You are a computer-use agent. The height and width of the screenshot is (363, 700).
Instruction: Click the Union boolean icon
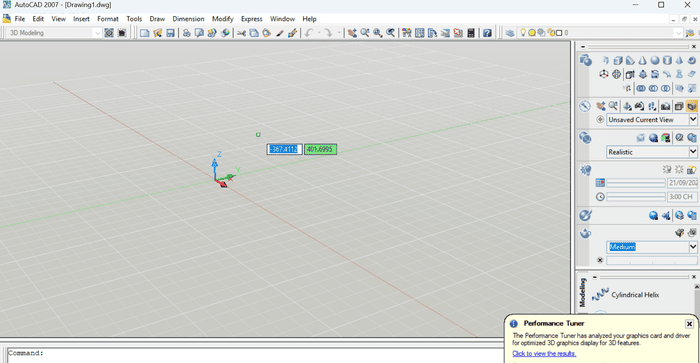[x=641, y=88]
